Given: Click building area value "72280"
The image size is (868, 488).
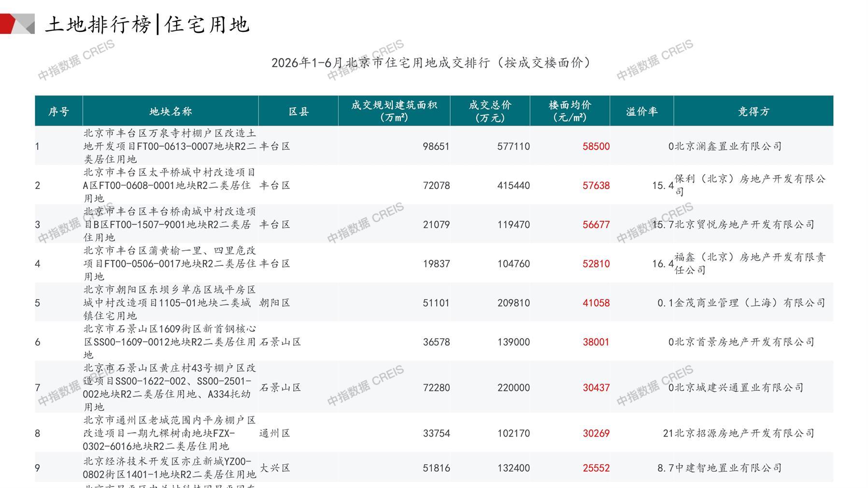Looking at the screenshot, I should tap(436, 388).
